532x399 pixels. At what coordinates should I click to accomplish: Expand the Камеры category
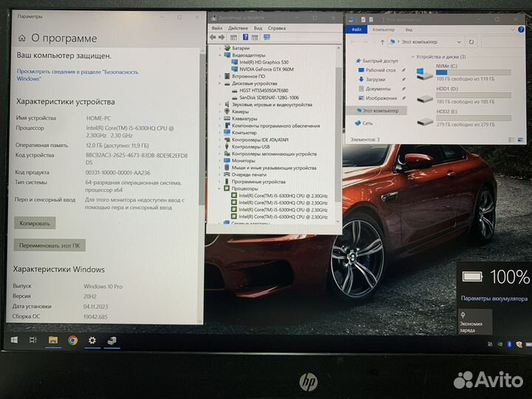220,112
